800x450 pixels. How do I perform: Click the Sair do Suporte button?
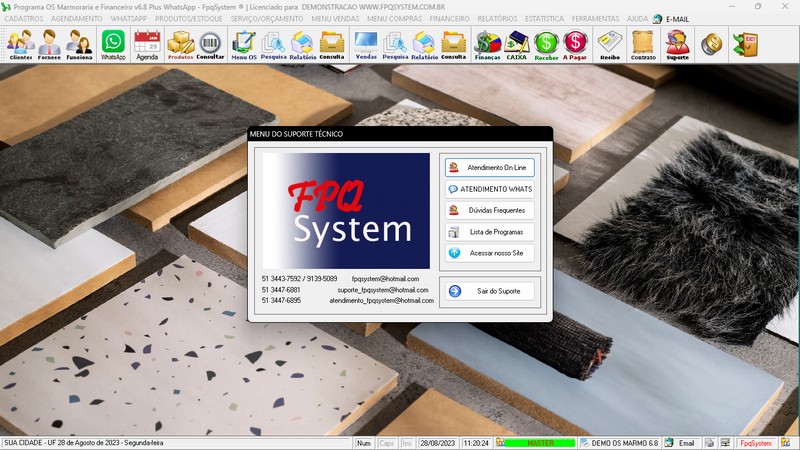(x=490, y=291)
